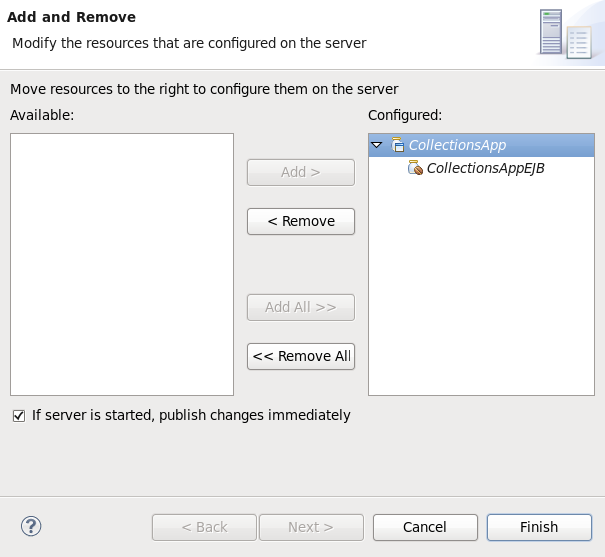Screen dimensions: 605x557
Task: Click the CollectionsApp EAR project icon
Action: click(398, 145)
